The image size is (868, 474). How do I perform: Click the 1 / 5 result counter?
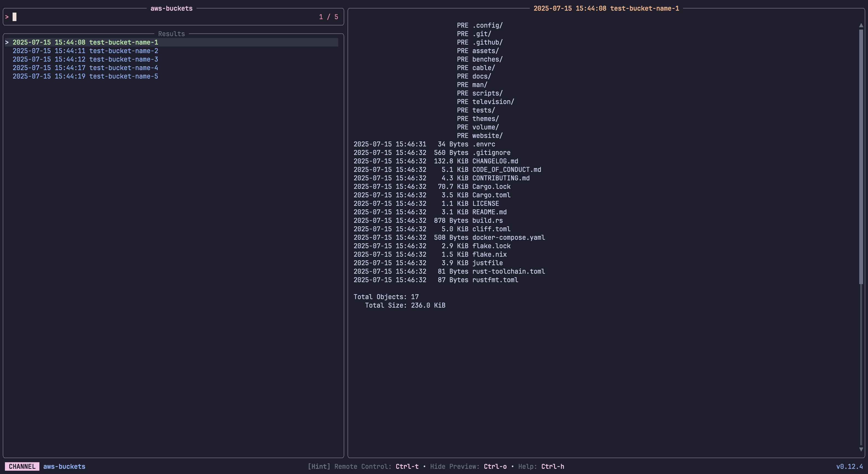[329, 17]
